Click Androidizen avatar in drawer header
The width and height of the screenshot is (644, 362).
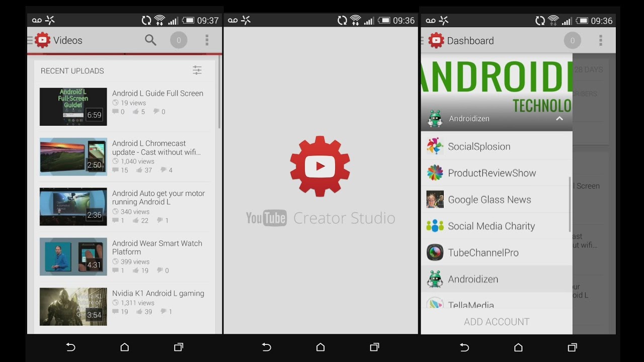435,119
